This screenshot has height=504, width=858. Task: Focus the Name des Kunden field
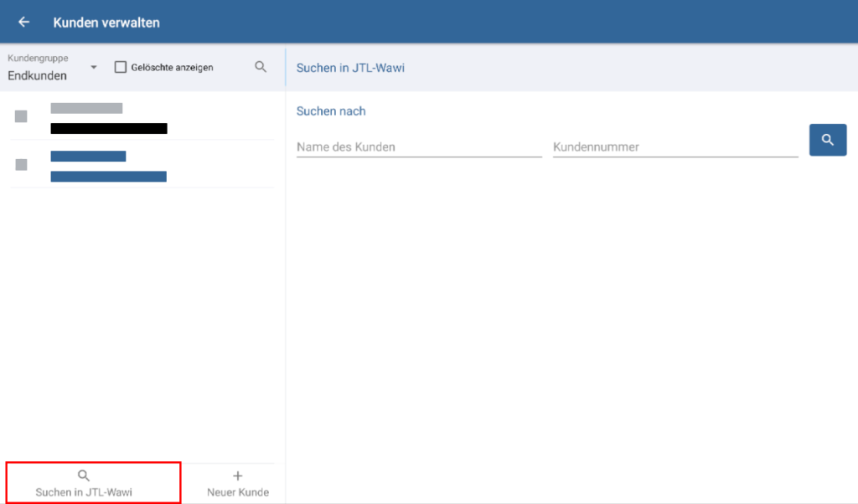coord(419,147)
